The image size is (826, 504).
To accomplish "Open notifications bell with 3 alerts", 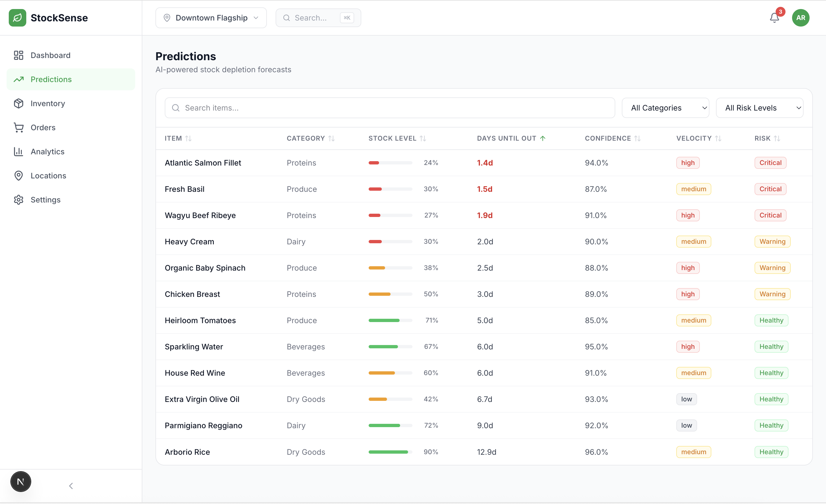I will [774, 18].
